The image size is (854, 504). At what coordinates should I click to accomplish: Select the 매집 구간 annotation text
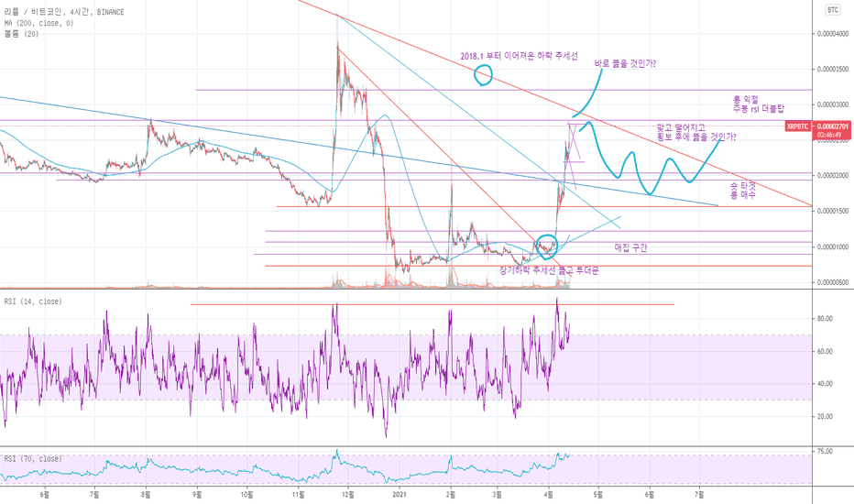[x=630, y=248]
